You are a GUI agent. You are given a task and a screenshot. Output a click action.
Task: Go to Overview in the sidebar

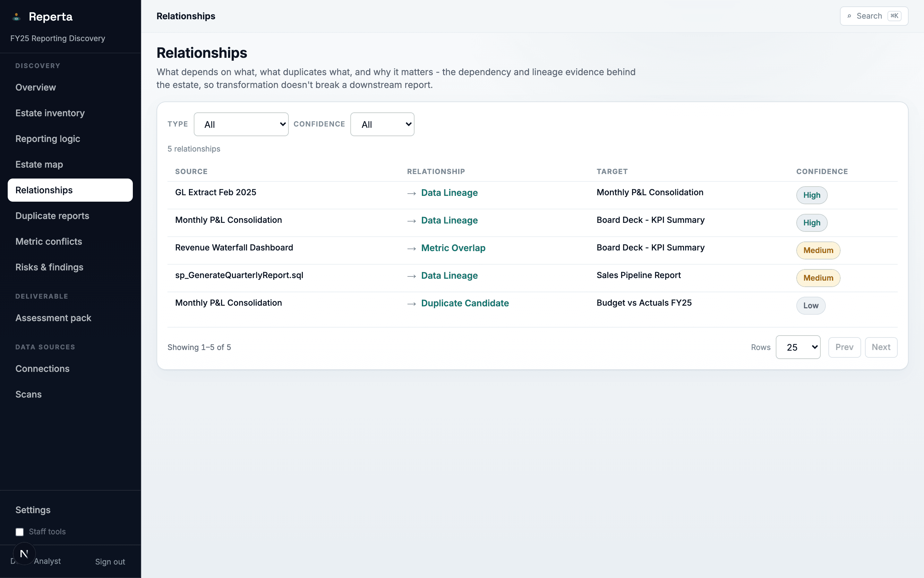pos(70,88)
